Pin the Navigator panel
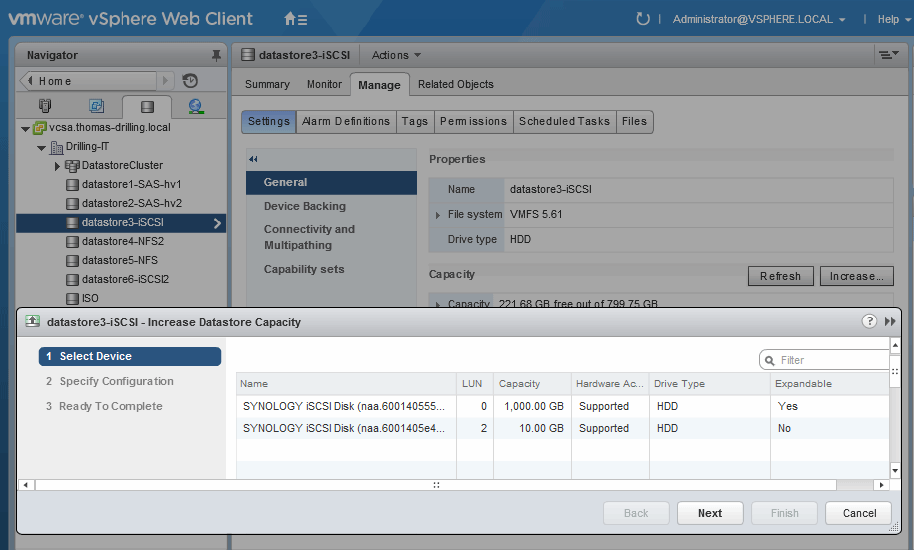 click(216, 56)
